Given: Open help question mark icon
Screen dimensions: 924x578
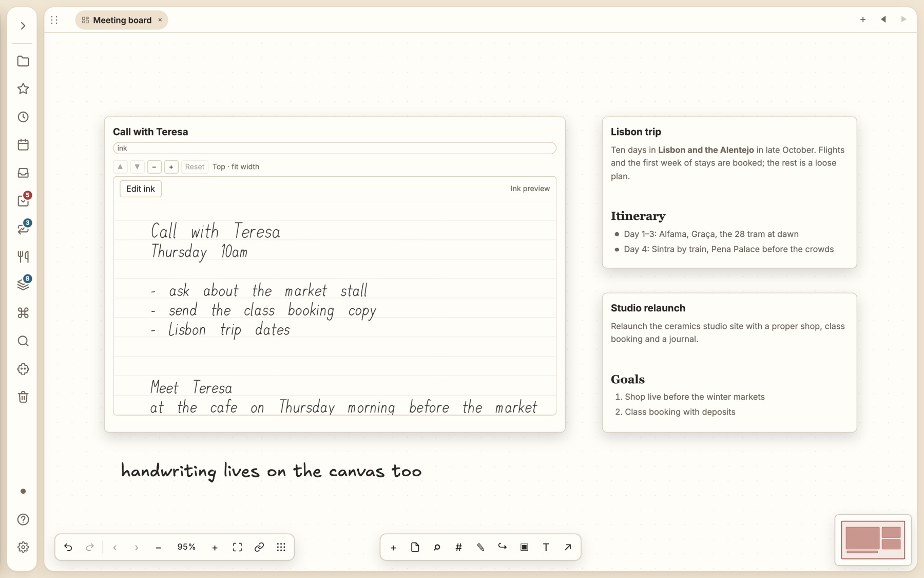Looking at the screenshot, I should (23, 519).
